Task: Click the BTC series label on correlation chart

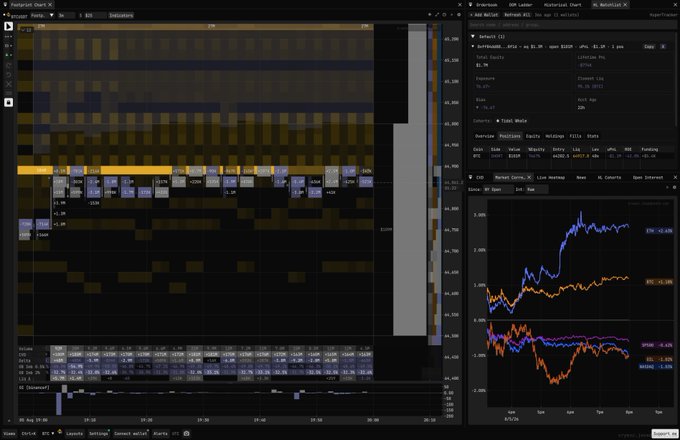Action: click(659, 282)
